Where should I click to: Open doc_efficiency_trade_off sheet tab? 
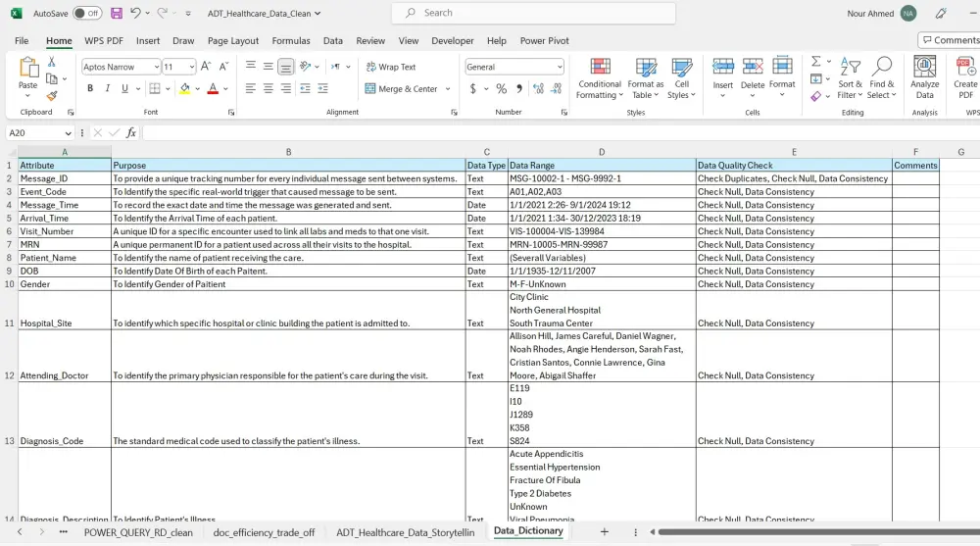click(x=264, y=532)
